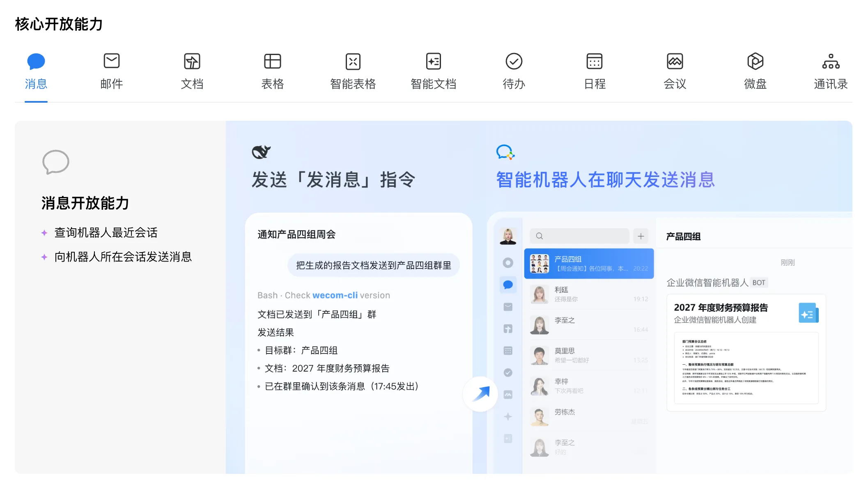Click the BOT badge next to robot name

(759, 283)
